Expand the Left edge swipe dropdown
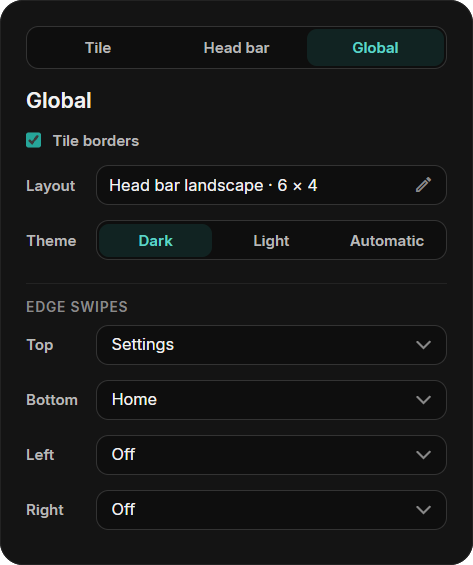The image size is (473, 565). click(x=271, y=455)
